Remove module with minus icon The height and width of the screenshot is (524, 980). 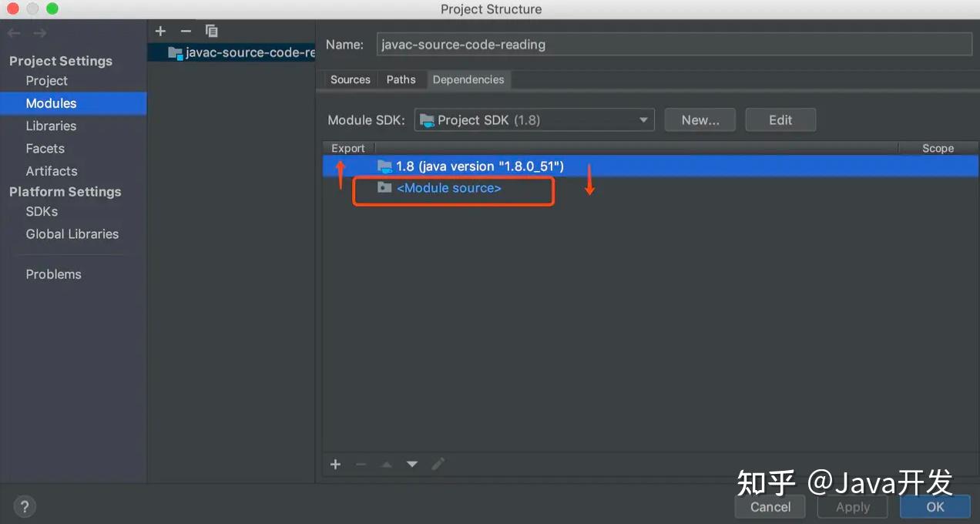point(186,31)
